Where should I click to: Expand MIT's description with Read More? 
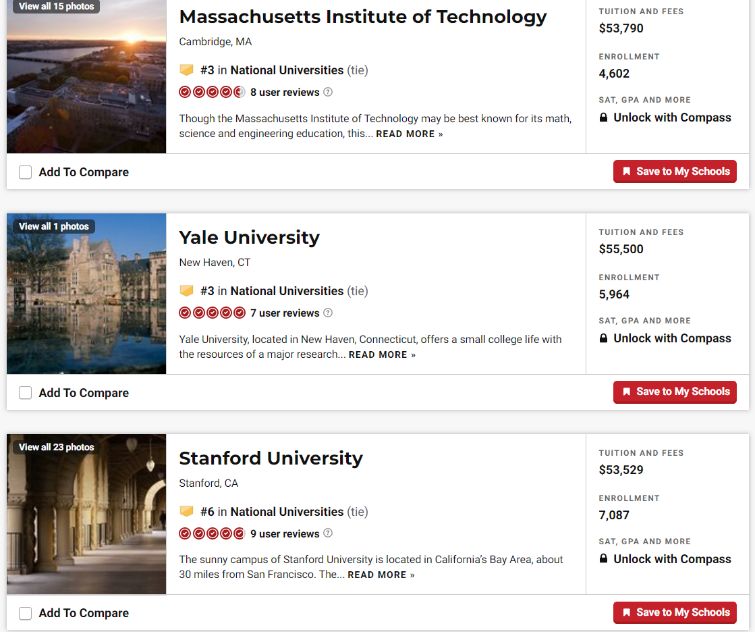pyautogui.click(x=409, y=134)
